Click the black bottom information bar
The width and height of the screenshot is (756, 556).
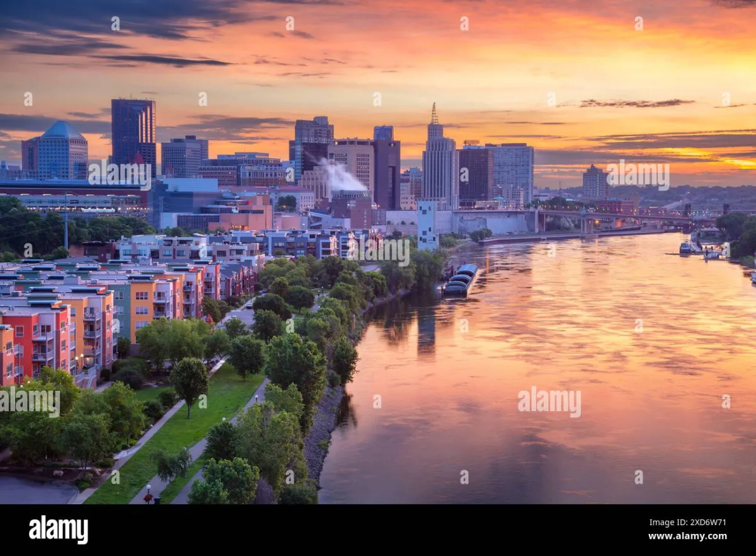pyautogui.click(x=378, y=533)
